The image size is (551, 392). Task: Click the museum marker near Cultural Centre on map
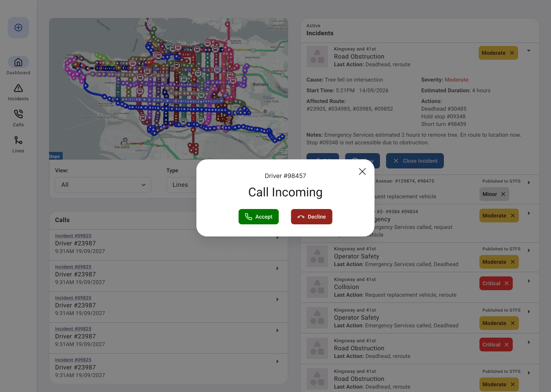point(272,114)
